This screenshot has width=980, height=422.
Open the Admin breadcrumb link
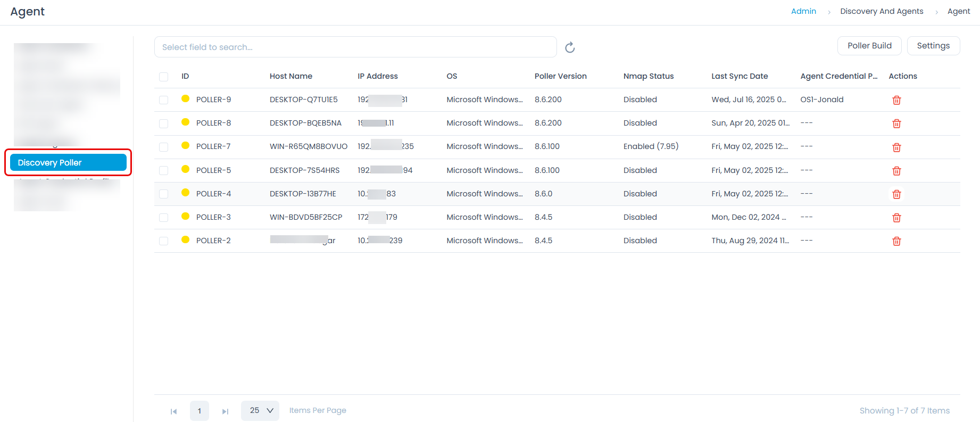click(803, 11)
